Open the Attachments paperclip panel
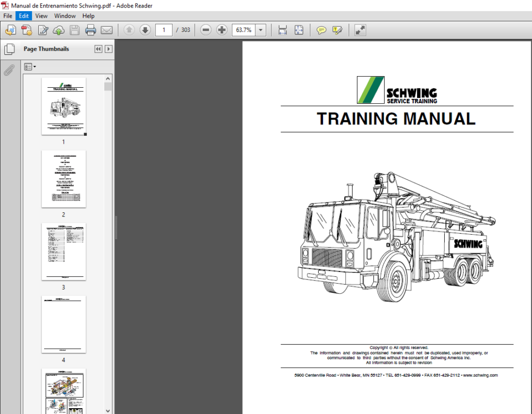 (10, 70)
